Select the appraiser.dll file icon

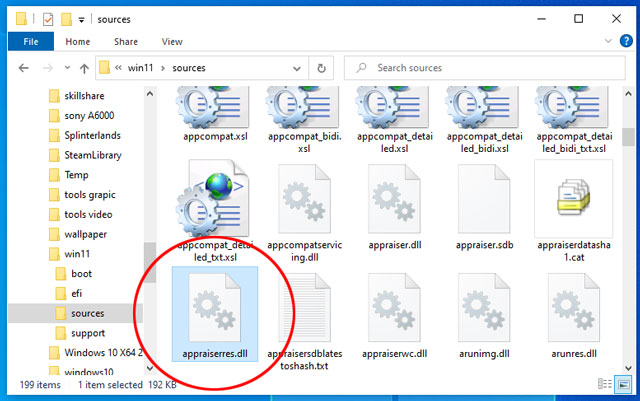pyautogui.click(x=394, y=199)
